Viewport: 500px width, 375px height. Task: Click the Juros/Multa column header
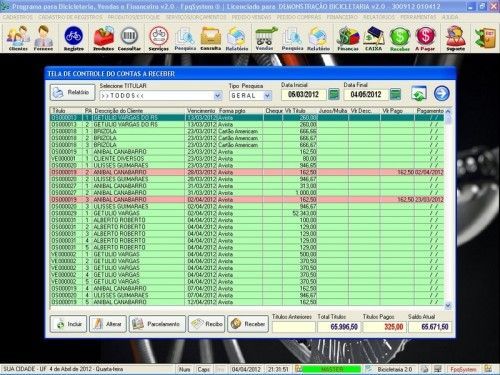333,111
